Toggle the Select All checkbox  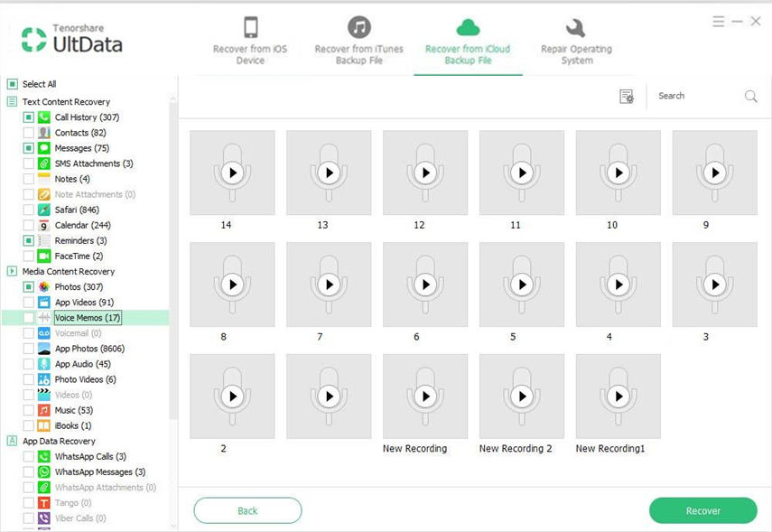(13, 84)
